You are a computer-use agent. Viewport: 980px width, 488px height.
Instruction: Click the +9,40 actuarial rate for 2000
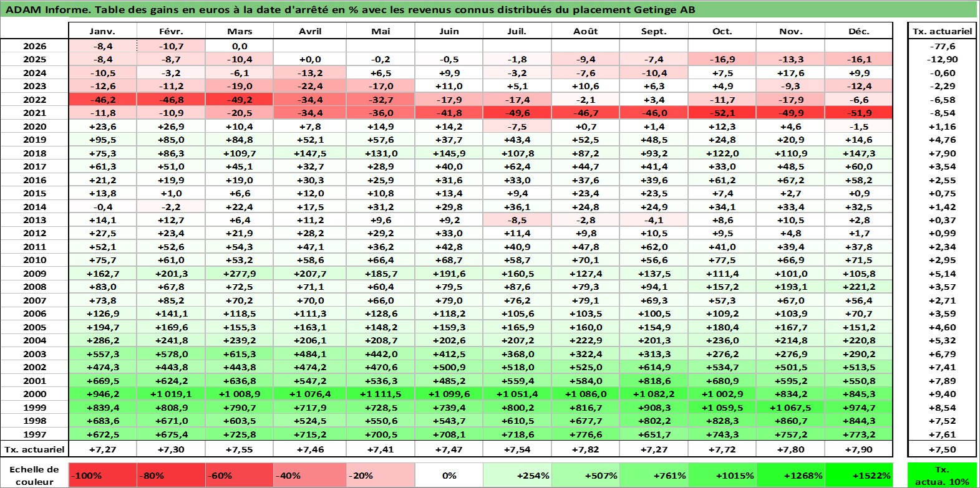(942, 394)
